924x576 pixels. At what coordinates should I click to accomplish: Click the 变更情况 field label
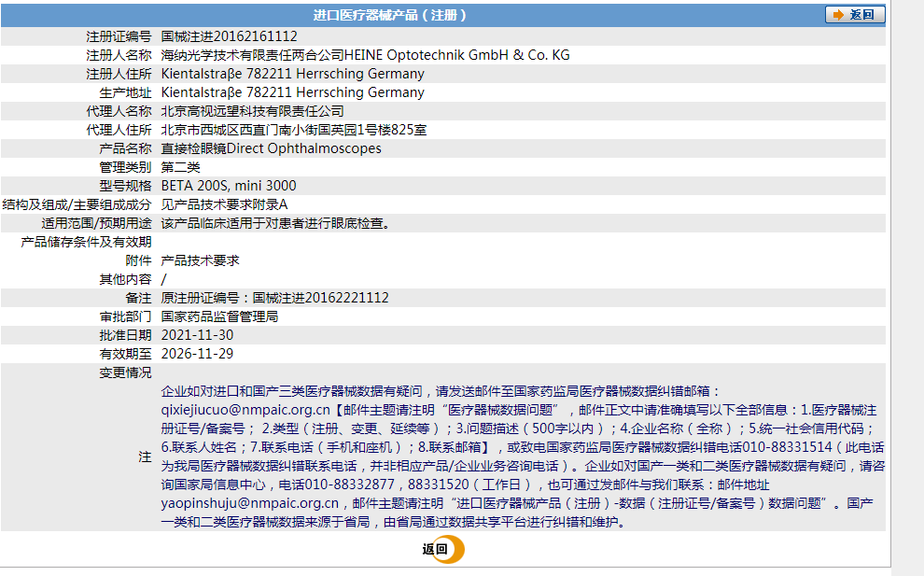pos(125,372)
